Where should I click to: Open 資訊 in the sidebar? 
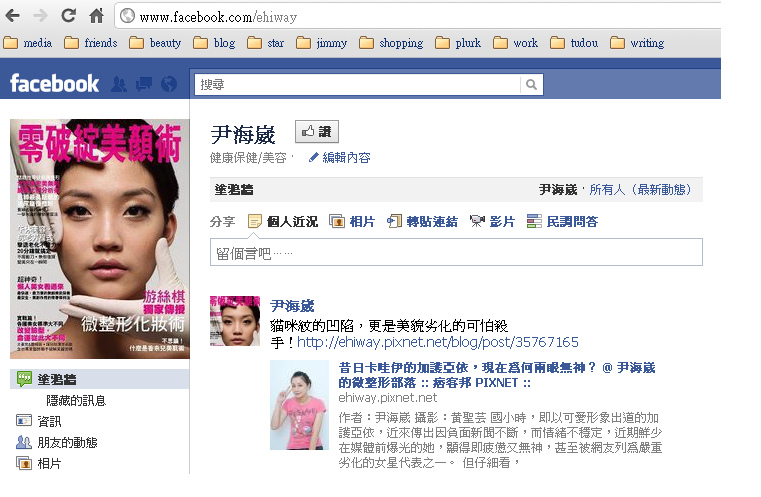[39, 421]
